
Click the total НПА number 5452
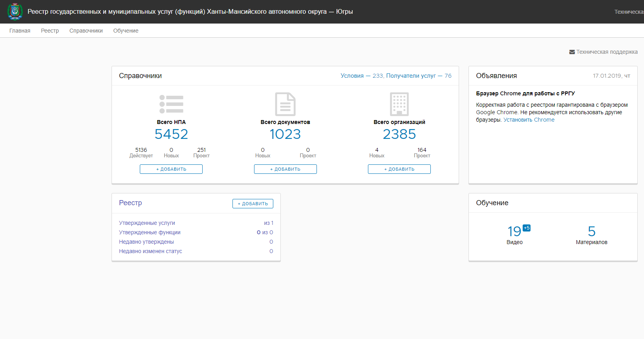[171, 134]
